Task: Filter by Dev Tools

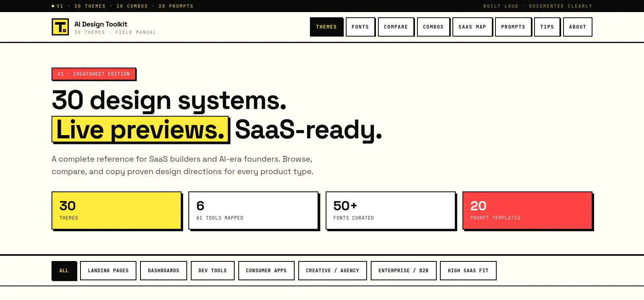Action: [213, 271]
